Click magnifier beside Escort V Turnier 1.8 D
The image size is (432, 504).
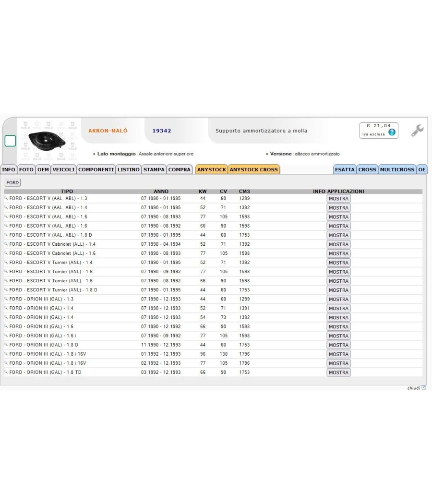(6, 289)
